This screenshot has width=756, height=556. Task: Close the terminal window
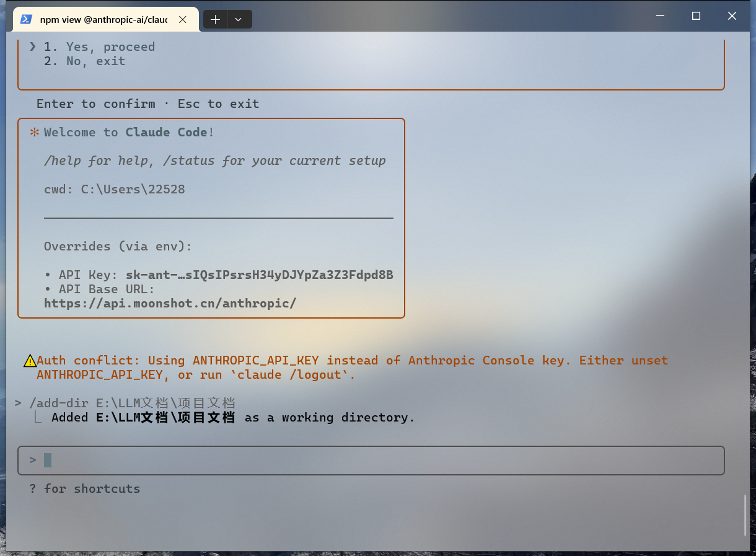(x=732, y=16)
